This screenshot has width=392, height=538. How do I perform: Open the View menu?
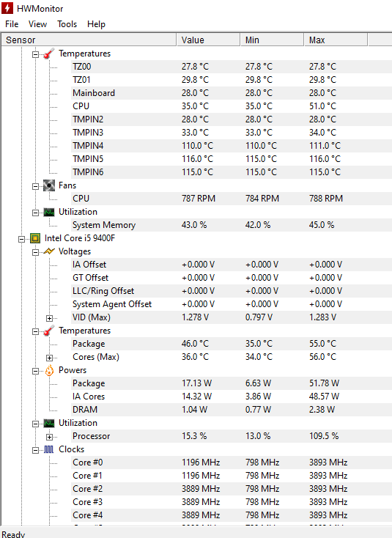(37, 24)
